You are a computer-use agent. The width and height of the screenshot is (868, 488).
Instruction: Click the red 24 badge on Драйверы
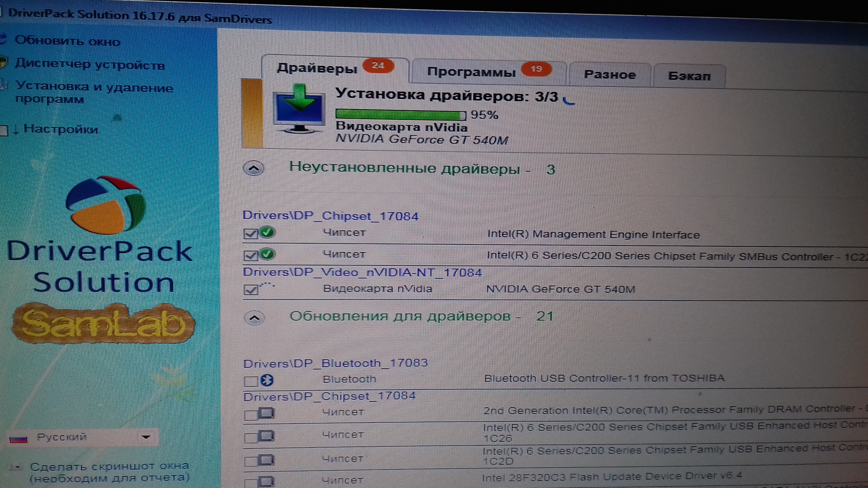(x=378, y=65)
